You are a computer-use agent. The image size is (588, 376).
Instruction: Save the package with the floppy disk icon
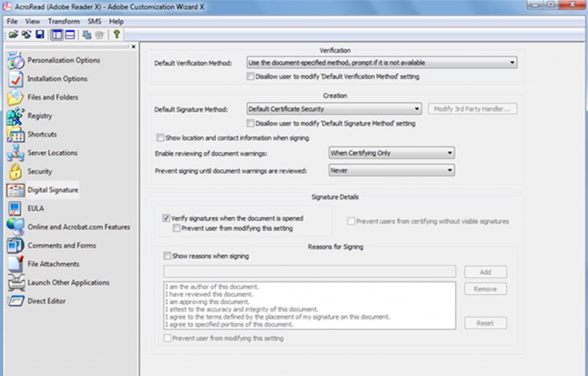pos(40,34)
